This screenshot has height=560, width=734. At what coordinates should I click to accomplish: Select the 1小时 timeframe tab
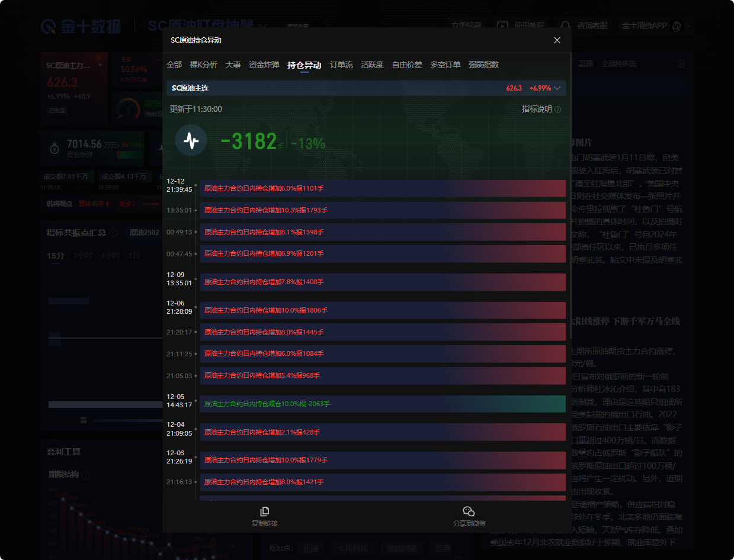82,255
